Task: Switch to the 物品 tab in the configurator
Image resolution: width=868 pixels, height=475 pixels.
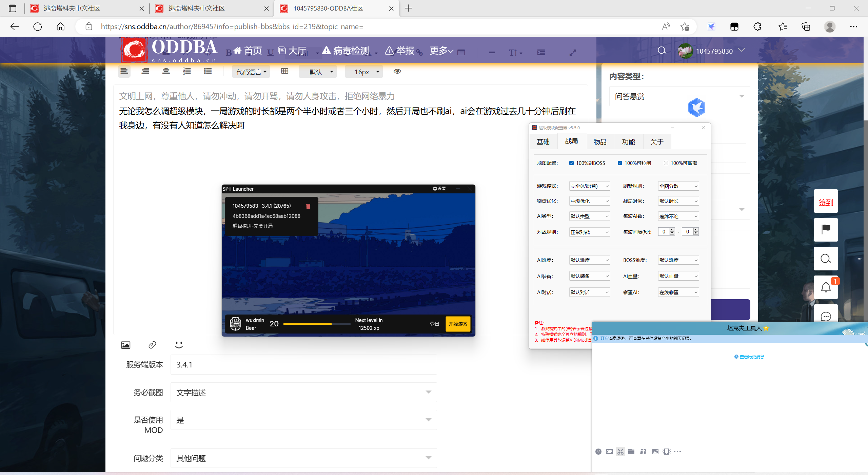Action: 600,141
